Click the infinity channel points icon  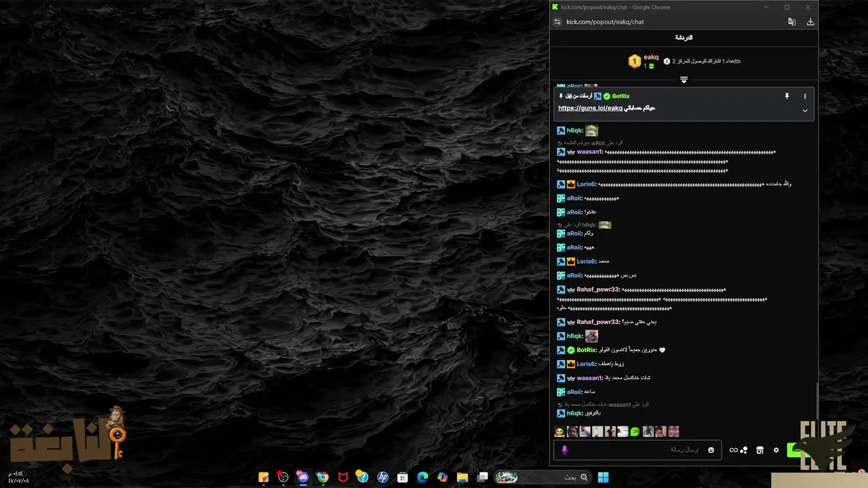click(x=733, y=450)
